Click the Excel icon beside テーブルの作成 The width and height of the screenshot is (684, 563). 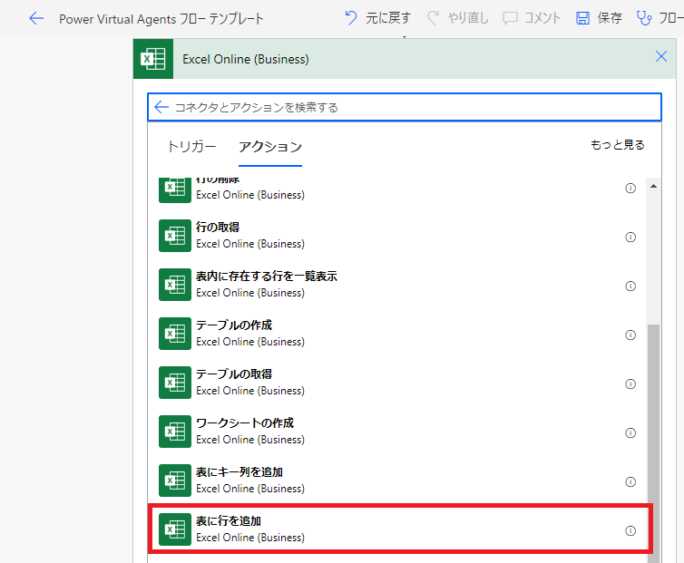click(x=175, y=333)
